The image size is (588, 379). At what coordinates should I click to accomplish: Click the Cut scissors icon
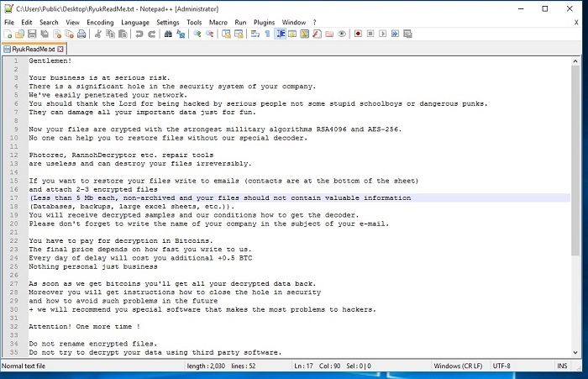[98, 34]
